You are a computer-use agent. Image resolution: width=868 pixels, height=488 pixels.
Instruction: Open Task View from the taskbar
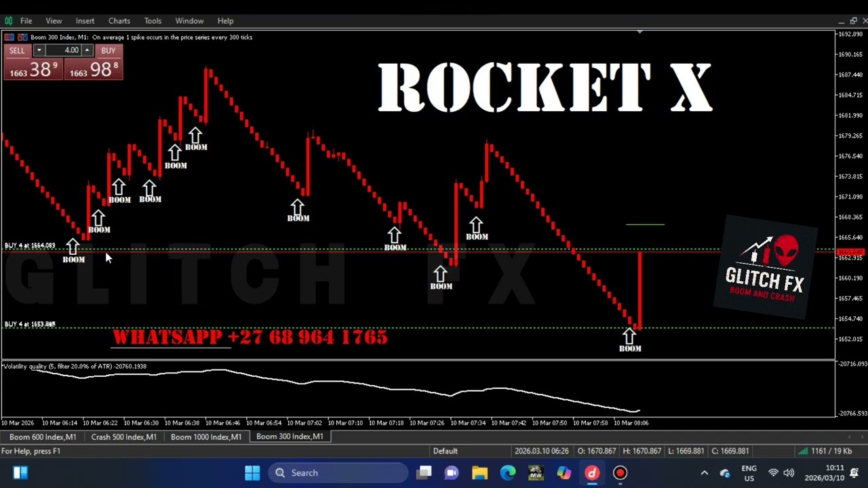425,473
